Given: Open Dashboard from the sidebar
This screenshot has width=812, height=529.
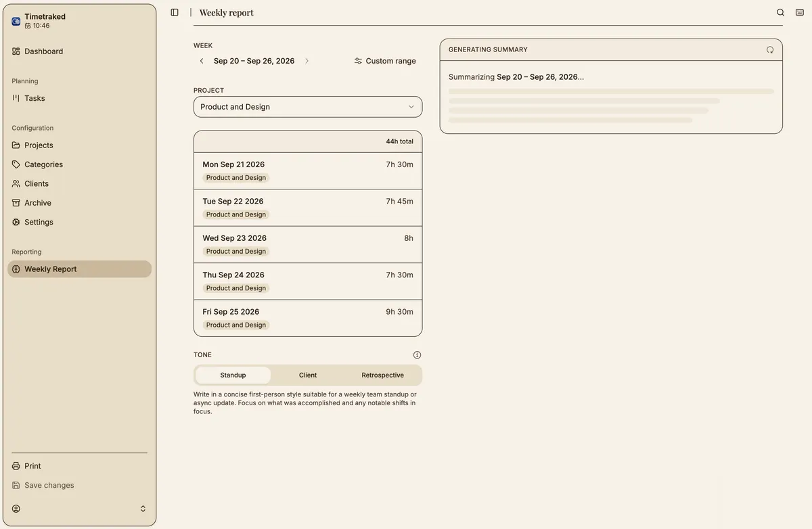Looking at the screenshot, I should 79,51.
